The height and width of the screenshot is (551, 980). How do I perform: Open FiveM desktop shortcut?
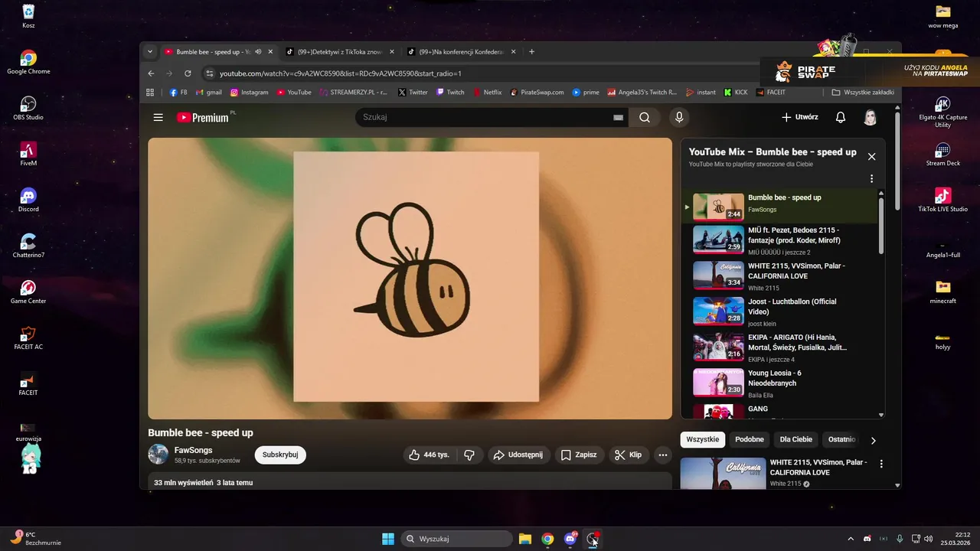tap(28, 154)
